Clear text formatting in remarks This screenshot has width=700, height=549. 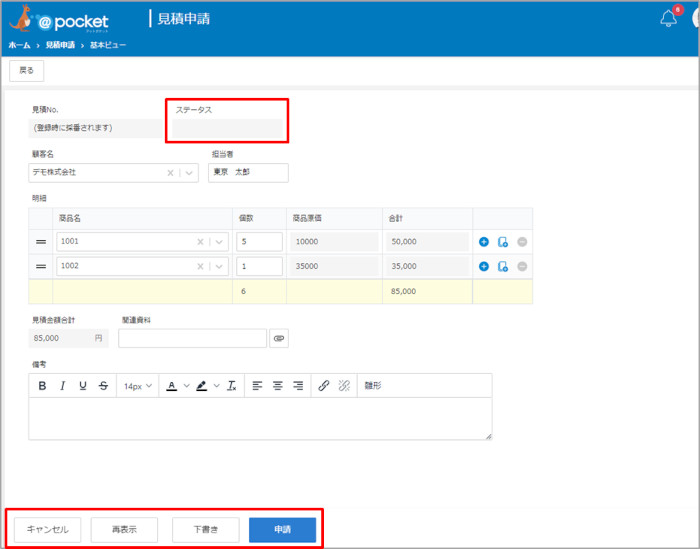[231, 386]
